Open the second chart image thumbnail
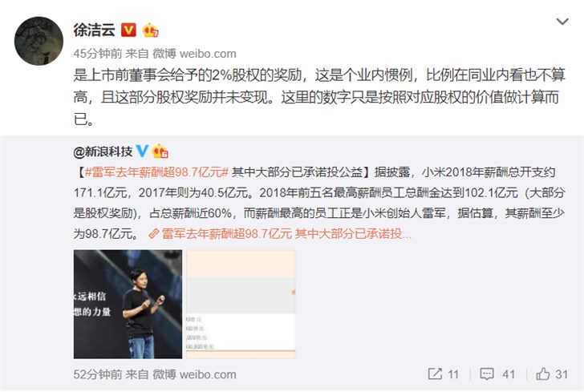584x392 pixels. [x=241, y=304]
